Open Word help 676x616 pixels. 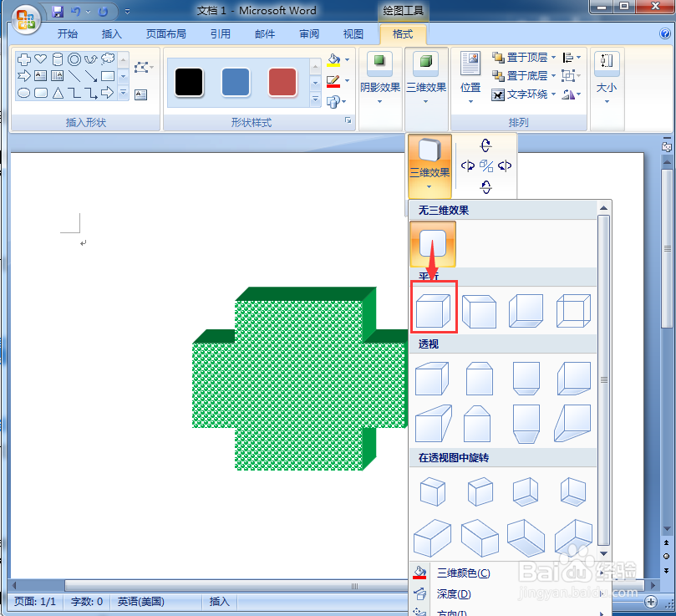point(665,34)
